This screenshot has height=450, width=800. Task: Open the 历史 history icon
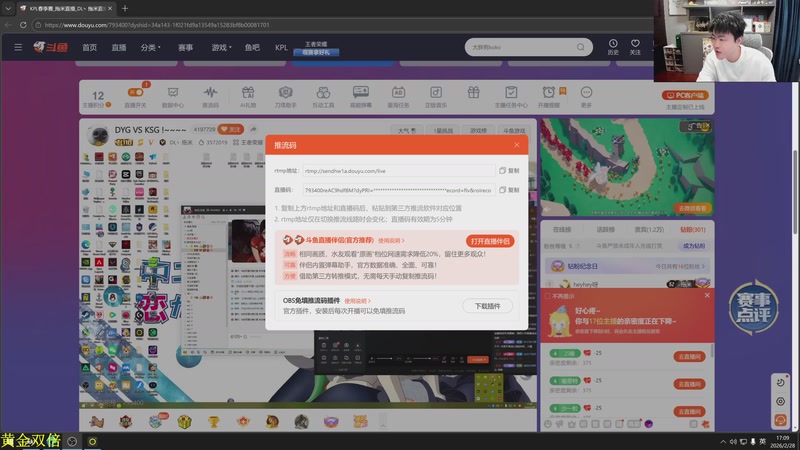(613, 47)
